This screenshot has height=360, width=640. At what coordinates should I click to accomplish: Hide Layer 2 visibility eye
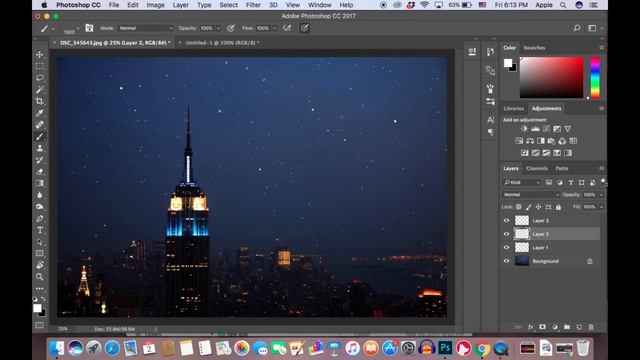507,234
